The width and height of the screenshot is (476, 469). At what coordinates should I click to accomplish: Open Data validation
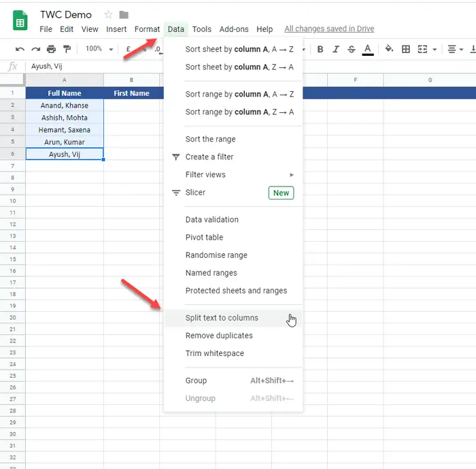[x=233, y=219]
